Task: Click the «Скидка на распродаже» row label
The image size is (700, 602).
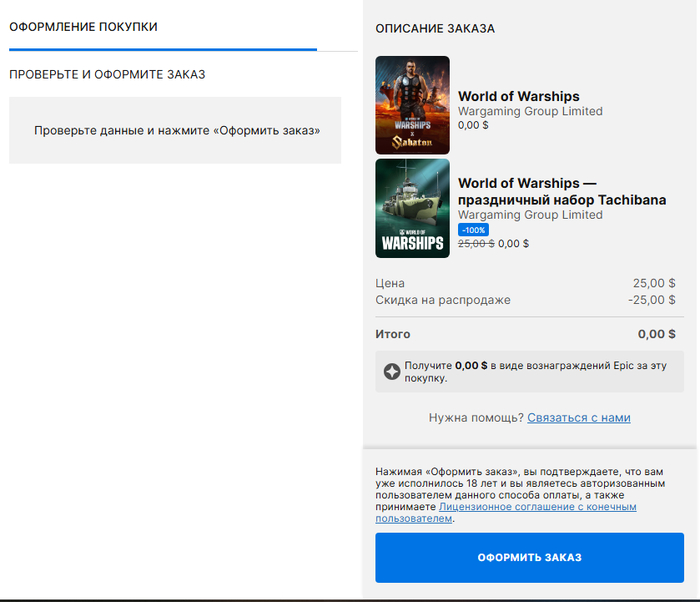Action: [443, 300]
